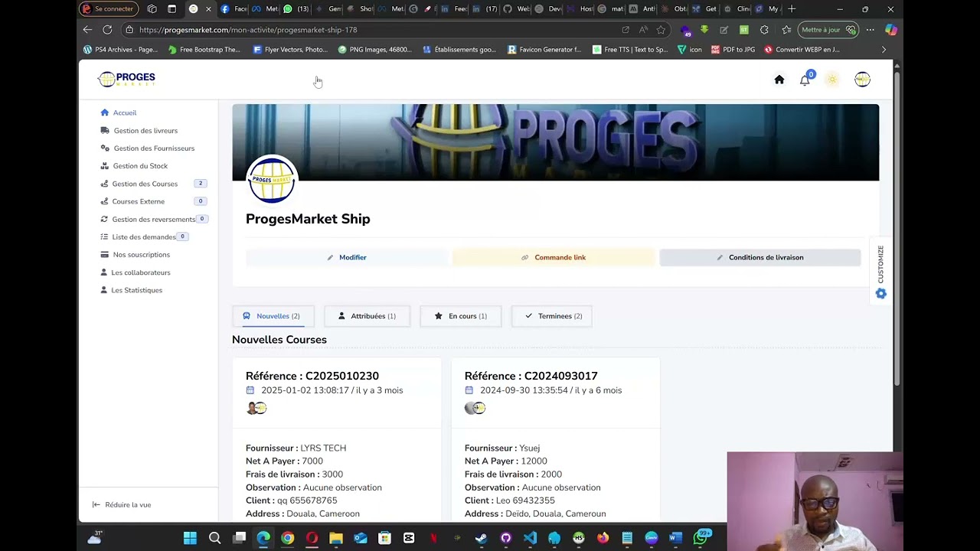Open user profile avatar menu
Viewport: 980px width, 551px height.
click(x=862, y=80)
